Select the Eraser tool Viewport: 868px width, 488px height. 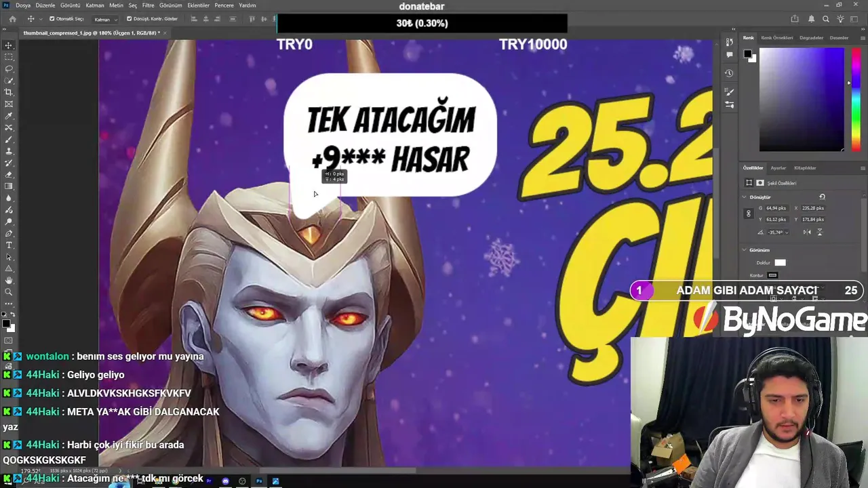click(x=9, y=175)
